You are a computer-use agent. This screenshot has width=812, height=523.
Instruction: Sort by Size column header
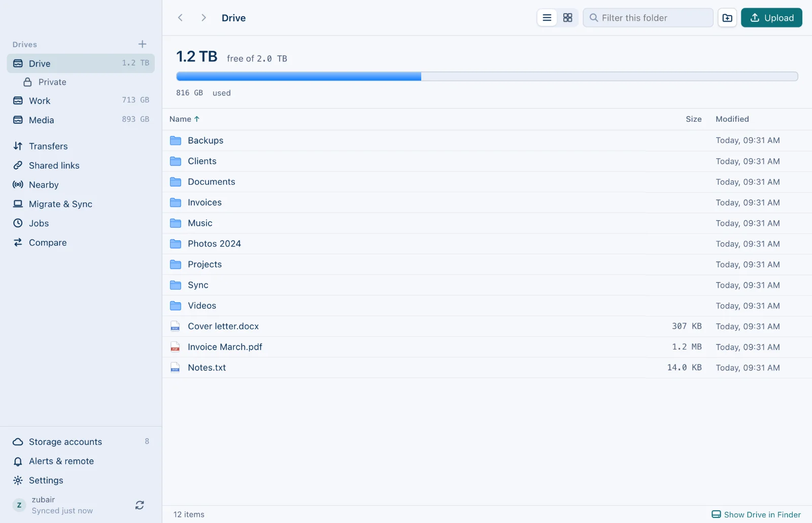coord(693,119)
